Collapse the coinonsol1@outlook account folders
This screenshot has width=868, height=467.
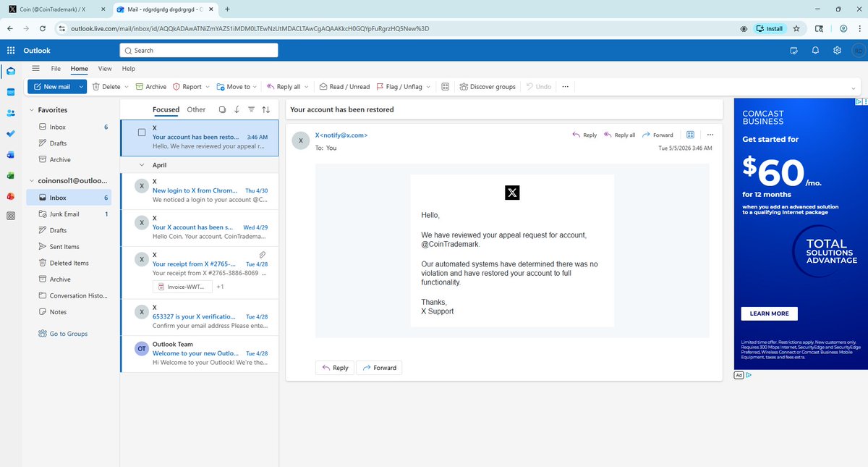coord(31,180)
